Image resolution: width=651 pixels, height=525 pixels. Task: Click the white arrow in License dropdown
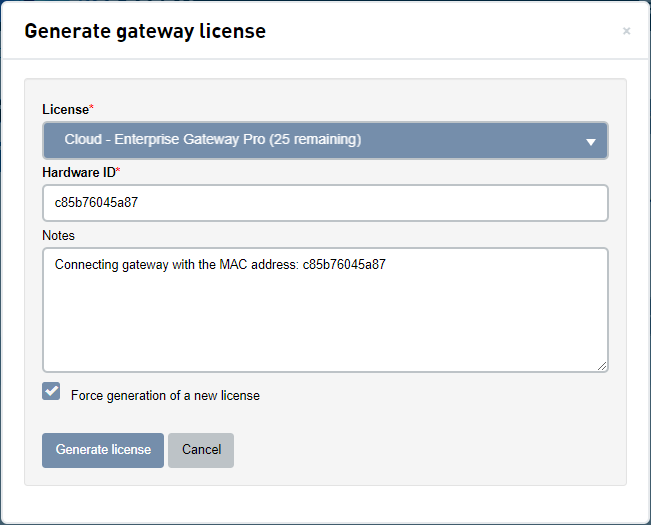pyautogui.click(x=590, y=142)
